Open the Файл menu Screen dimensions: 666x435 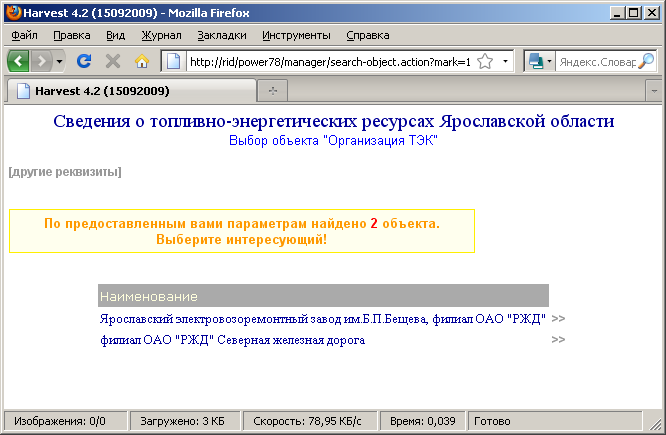(24, 35)
